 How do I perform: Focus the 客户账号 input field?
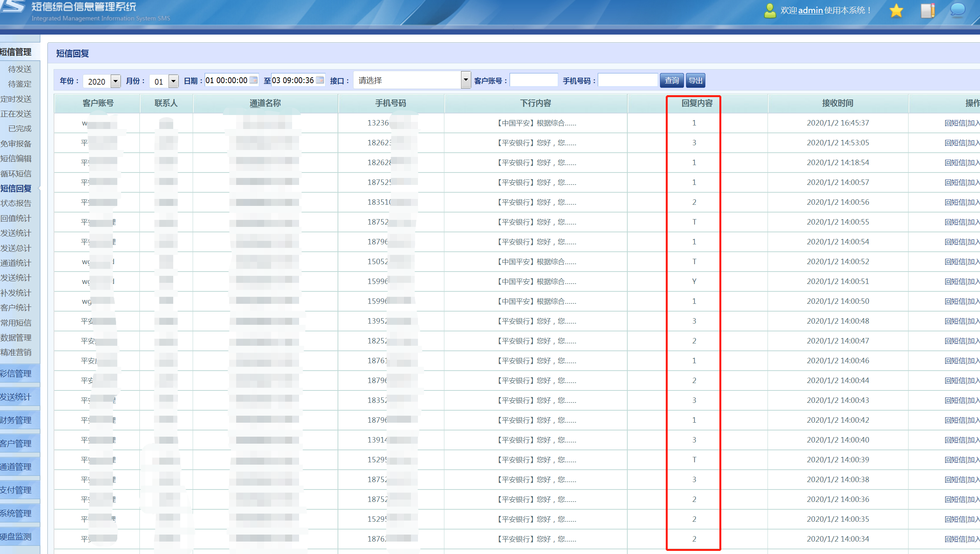[534, 80]
